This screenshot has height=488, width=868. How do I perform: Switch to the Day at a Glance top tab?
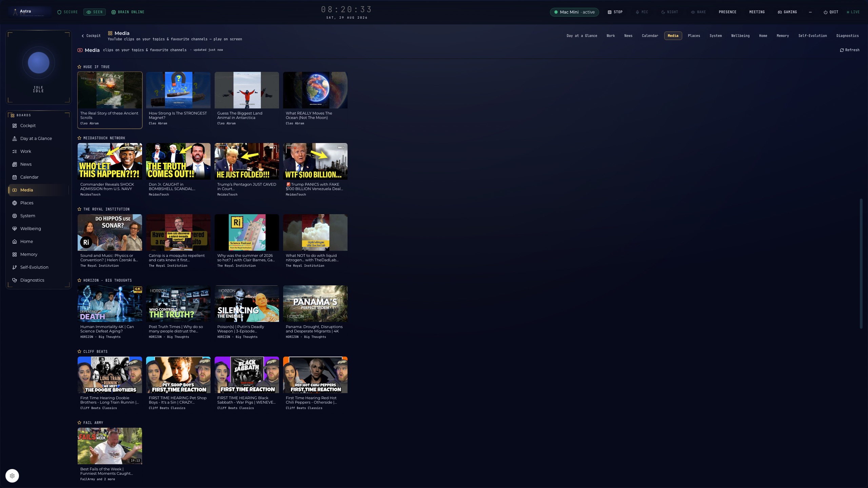(582, 36)
